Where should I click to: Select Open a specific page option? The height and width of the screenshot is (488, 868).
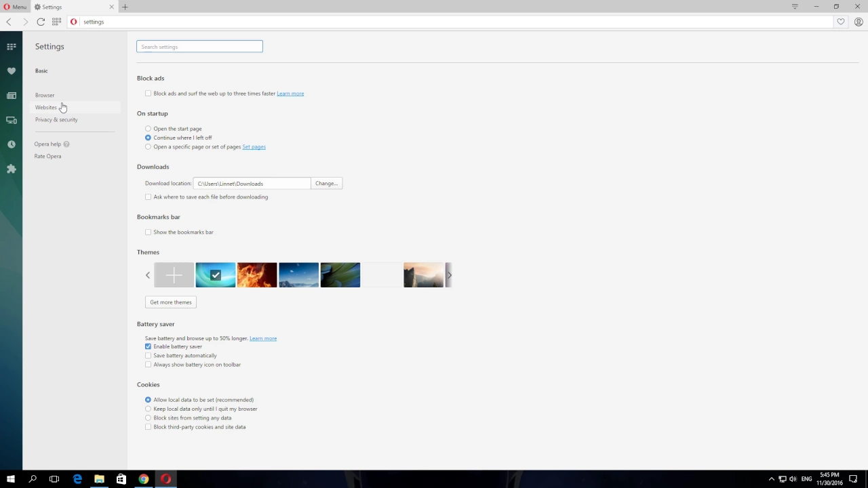(148, 146)
